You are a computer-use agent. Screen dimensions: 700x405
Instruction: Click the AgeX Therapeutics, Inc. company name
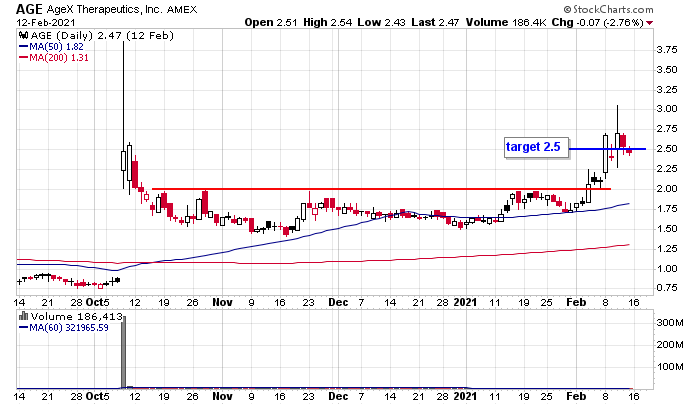(x=105, y=9)
